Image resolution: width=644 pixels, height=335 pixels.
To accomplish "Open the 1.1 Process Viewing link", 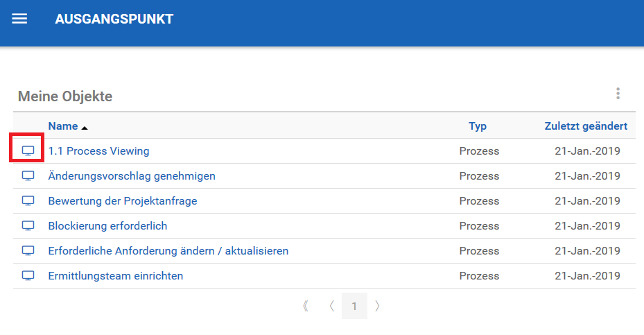I will 98,151.
